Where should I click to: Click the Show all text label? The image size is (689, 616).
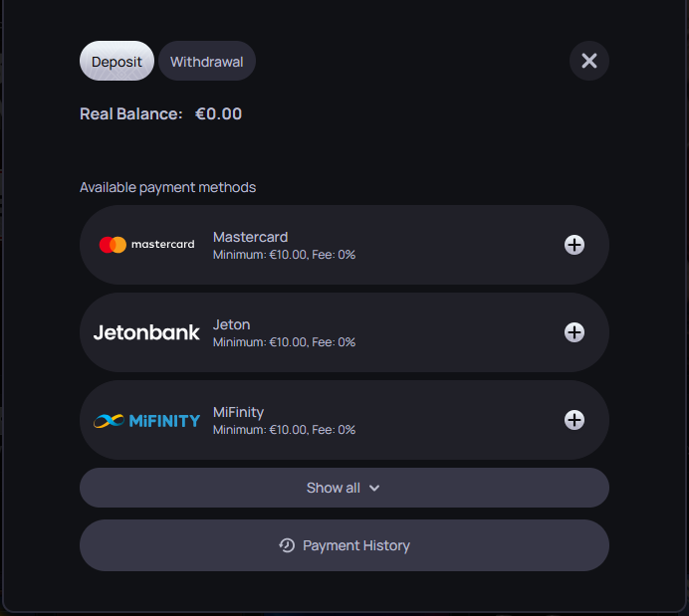(334, 488)
